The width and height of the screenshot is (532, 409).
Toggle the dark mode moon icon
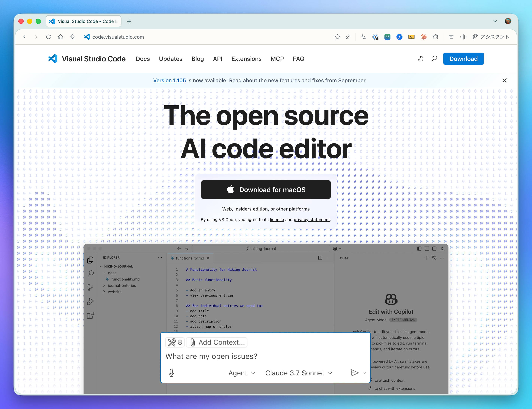[420, 59]
